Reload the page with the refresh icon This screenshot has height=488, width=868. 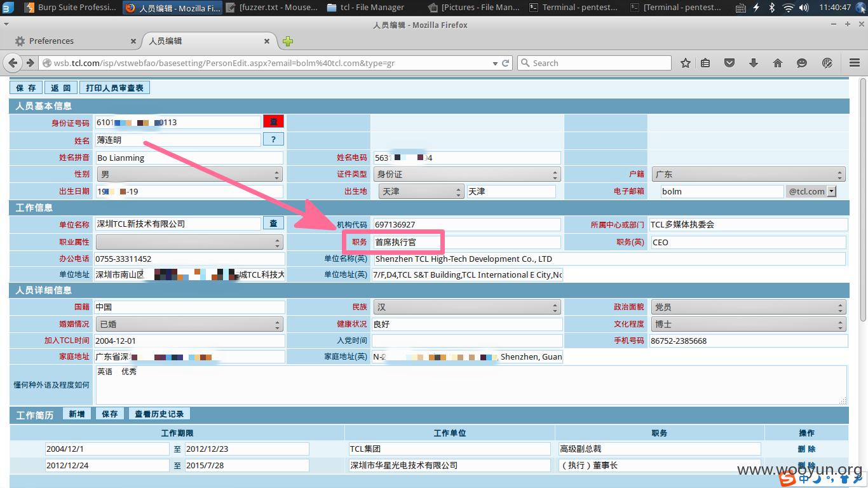pos(506,63)
